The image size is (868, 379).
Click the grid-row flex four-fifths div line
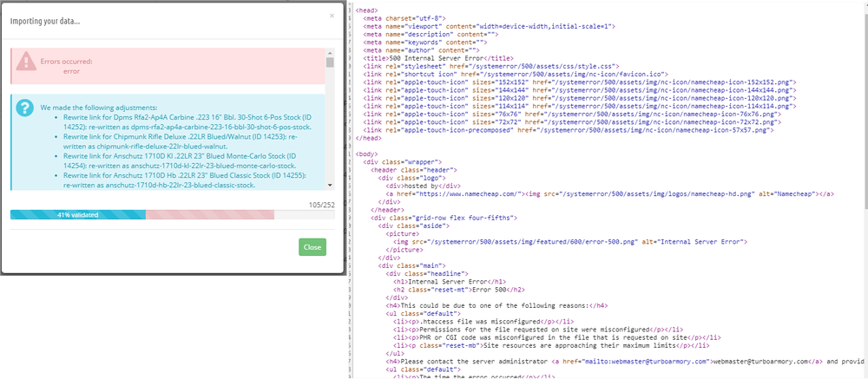coord(444,218)
